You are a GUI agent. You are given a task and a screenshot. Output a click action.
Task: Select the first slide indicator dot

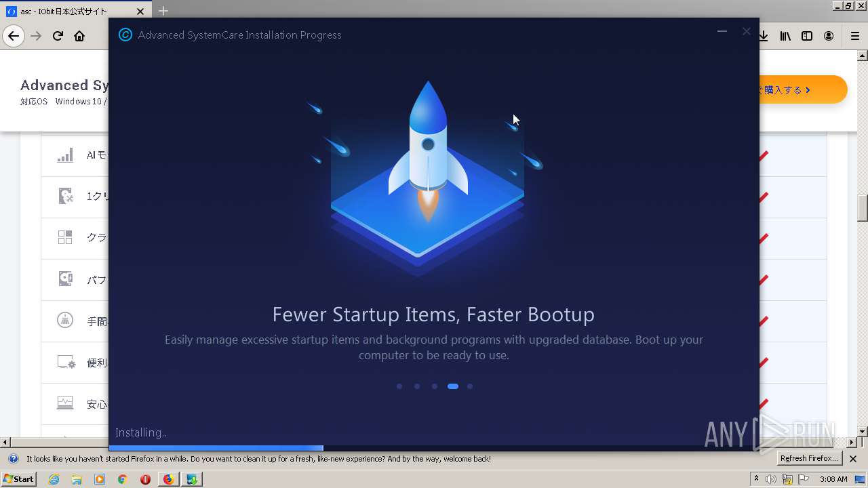tap(399, 386)
